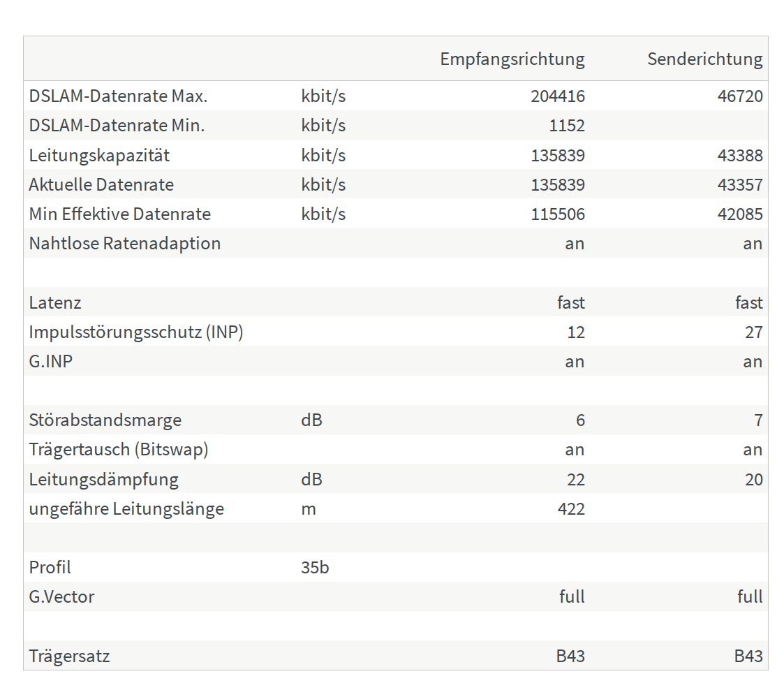Select the G.Vector row label

click(61, 597)
